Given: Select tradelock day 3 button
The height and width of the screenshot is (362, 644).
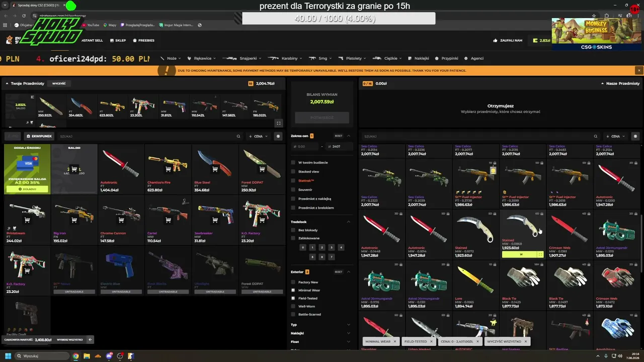Looking at the screenshot, I should pyautogui.click(x=331, y=247).
